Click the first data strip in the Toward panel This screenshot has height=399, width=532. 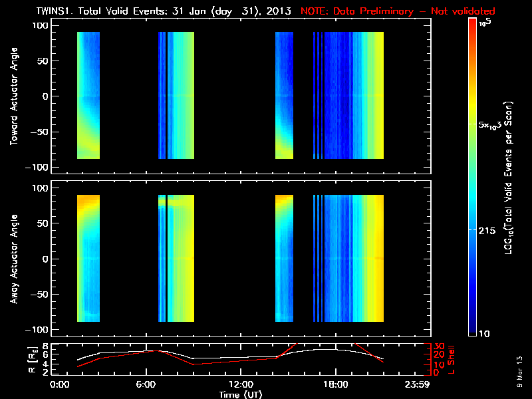point(88,95)
